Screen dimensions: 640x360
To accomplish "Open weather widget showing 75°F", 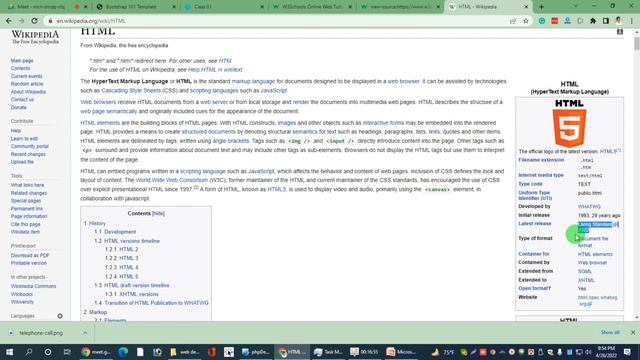I will pyautogui.click(x=443, y=352).
